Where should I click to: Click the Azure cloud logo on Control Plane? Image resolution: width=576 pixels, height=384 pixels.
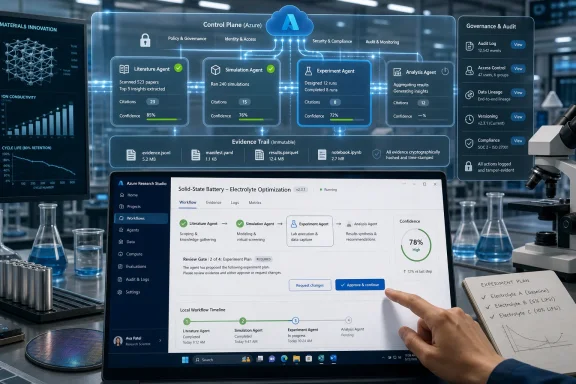pos(290,23)
